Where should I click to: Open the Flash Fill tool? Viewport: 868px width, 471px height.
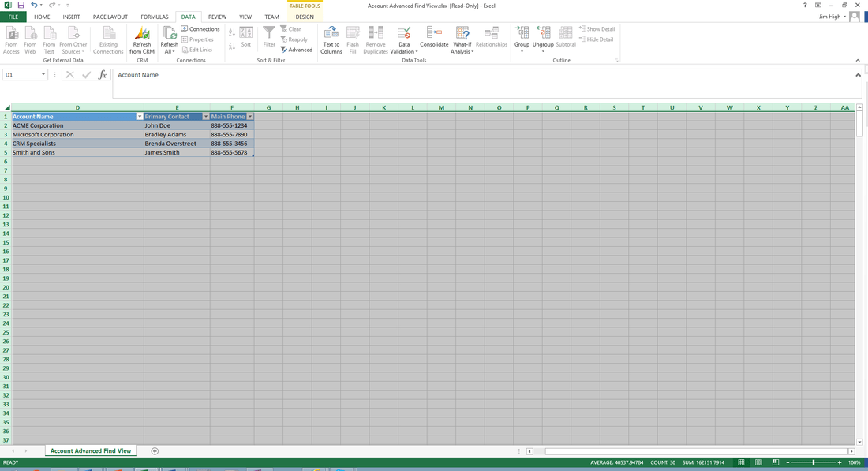(353, 39)
